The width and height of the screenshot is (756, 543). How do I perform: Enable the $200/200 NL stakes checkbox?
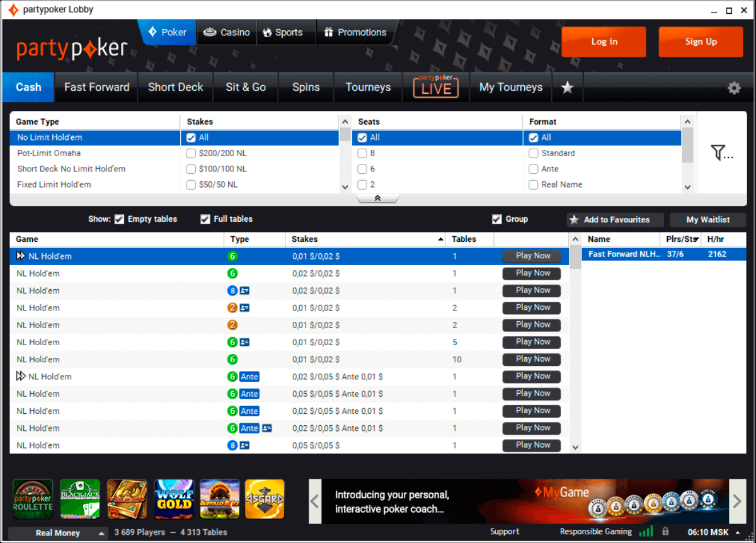coord(192,153)
